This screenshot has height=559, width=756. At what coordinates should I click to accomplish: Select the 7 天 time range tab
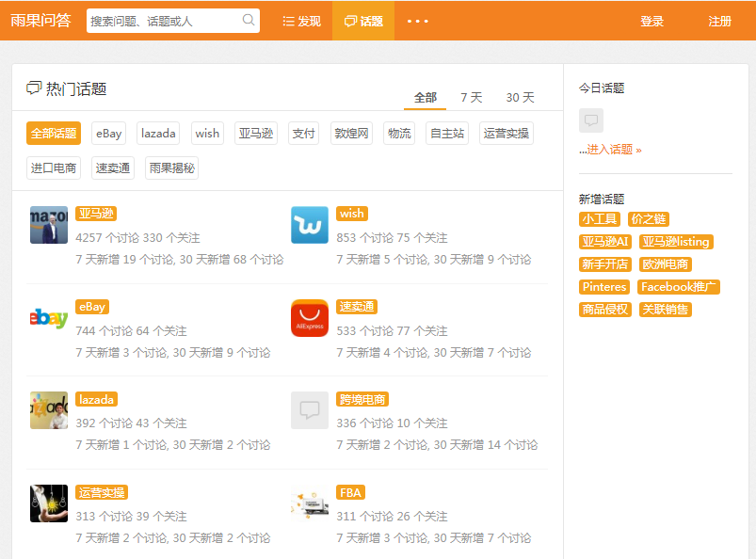click(x=471, y=98)
